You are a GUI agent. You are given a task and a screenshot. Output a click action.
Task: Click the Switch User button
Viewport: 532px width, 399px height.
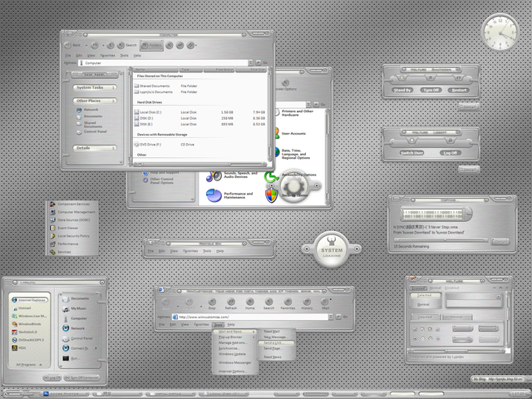(x=411, y=153)
